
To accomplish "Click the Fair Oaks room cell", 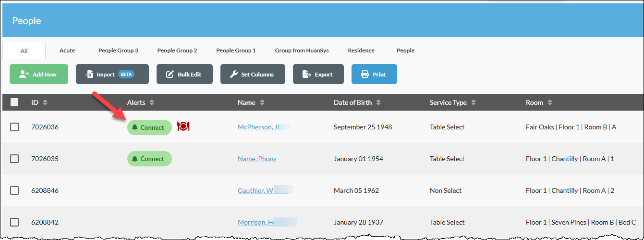I will [x=571, y=127].
